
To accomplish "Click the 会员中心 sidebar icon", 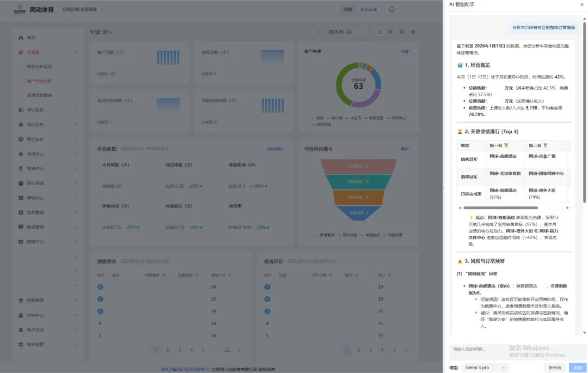I will (21, 154).
